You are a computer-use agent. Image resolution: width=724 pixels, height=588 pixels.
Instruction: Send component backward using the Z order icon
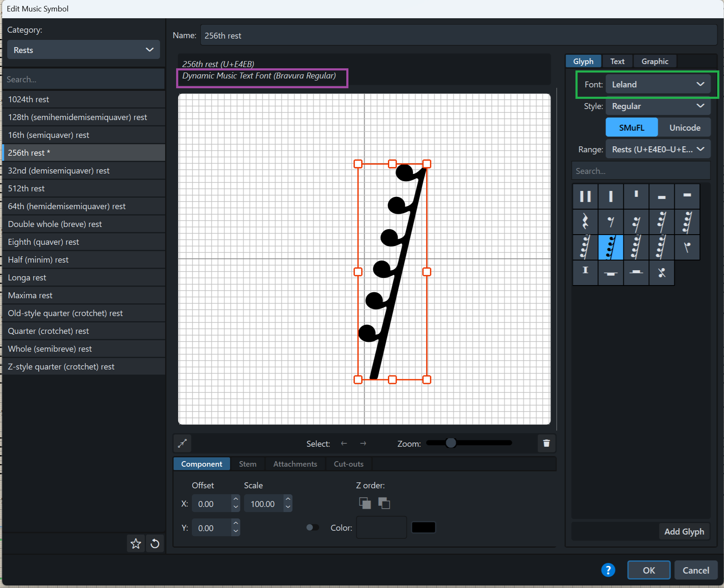coord(384,503)
